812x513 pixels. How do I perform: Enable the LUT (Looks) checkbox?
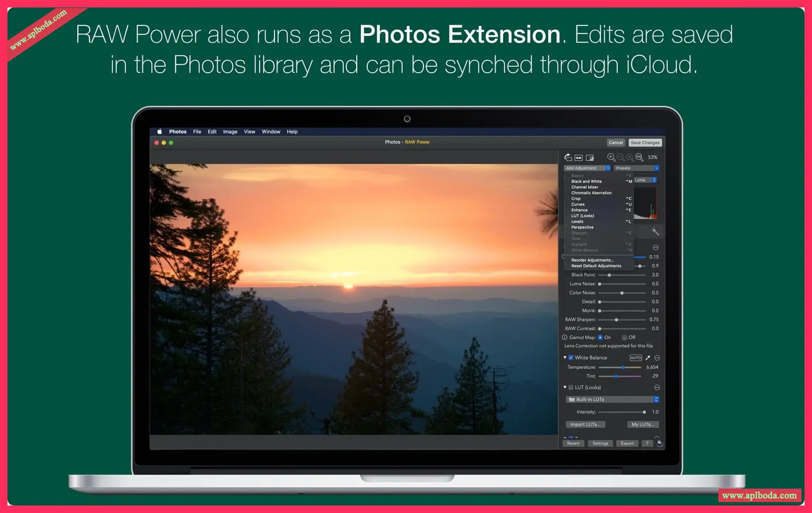[571, 387]
